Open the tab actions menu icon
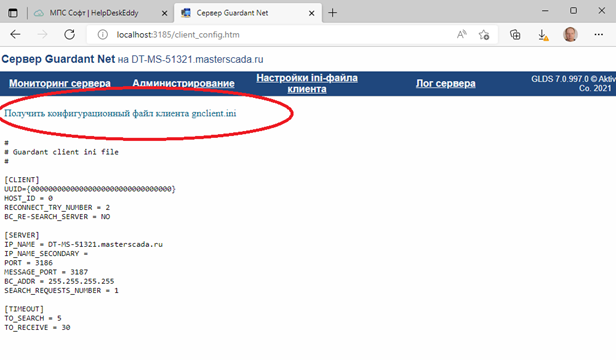616x360 pixels. [13, 13]
